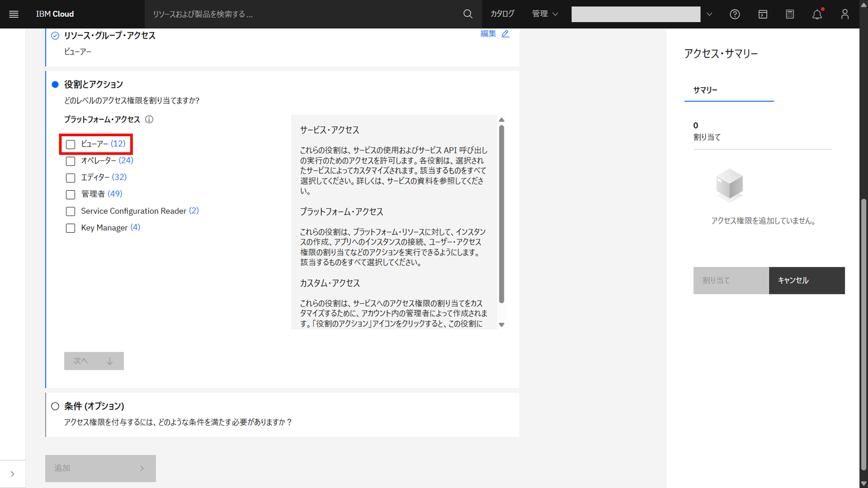Open the cost estimator calculator icon
This screenshot has height=488, width=868.
pos(790,14)
